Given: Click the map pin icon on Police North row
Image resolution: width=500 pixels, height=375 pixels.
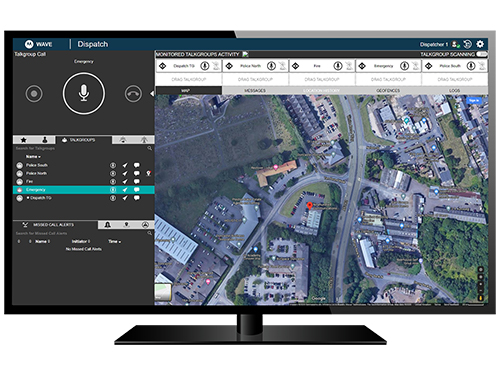Looking at the screenshot, I should 149,173.
